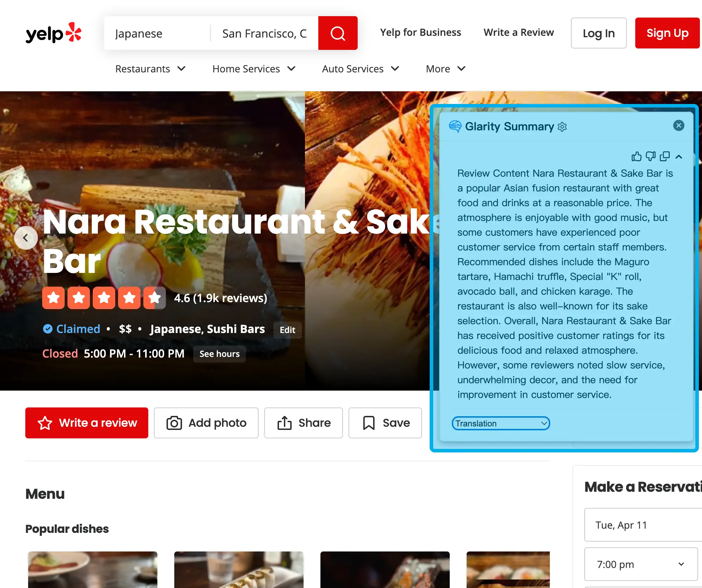The image size is (702, 588).
Task: Click the See hours button
Action: (219, 354)
